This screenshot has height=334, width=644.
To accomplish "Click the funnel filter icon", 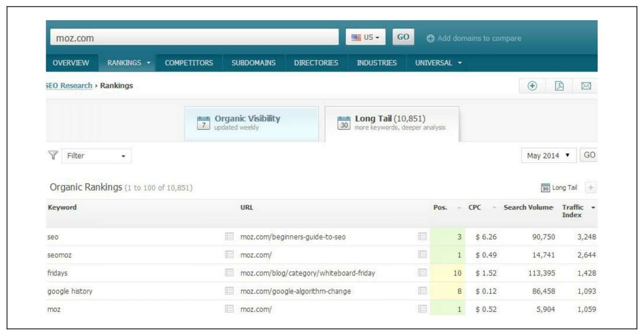I will tap(53, 155).
